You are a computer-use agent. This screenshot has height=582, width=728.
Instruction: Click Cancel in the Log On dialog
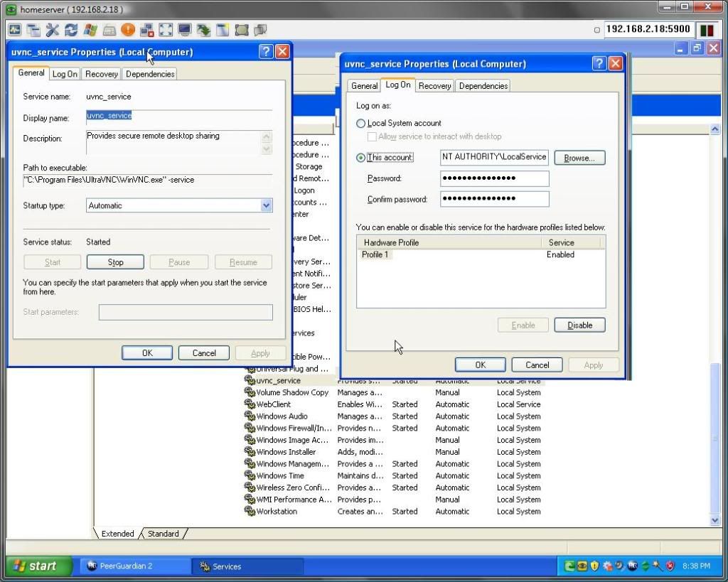pos(537,365)
